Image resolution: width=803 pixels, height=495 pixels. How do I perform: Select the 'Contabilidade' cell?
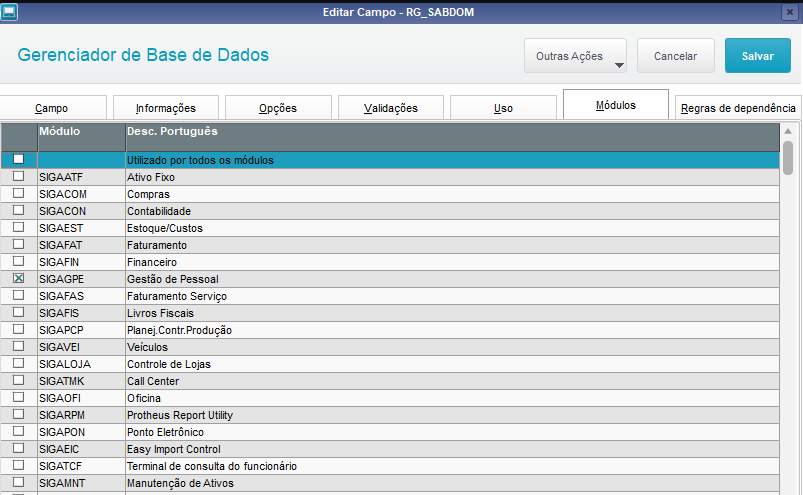[453, 211]
